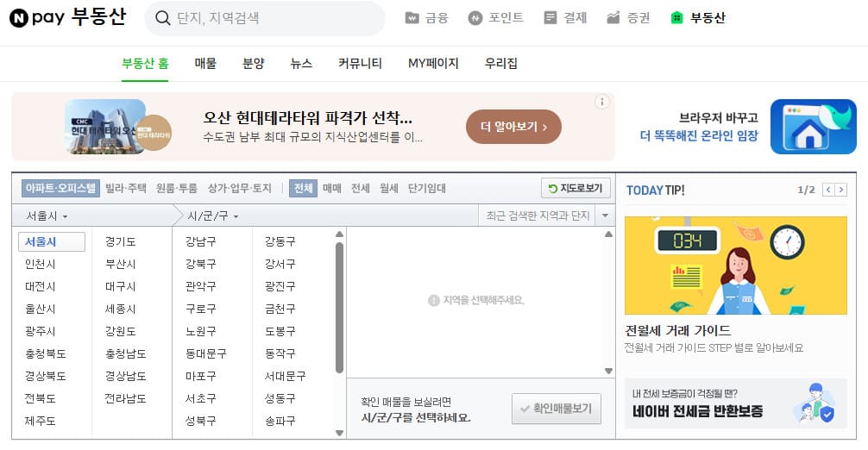Choose 강남구 district

[201, 241]
